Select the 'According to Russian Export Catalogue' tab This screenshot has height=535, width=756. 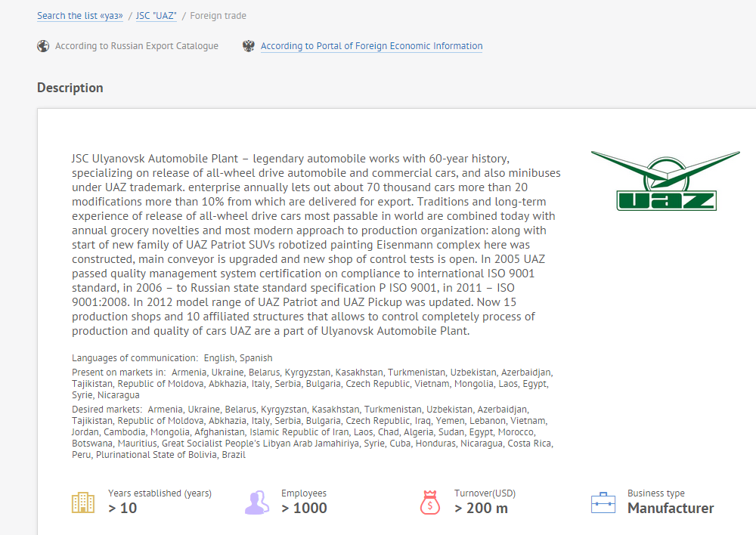tap(136, 46)
